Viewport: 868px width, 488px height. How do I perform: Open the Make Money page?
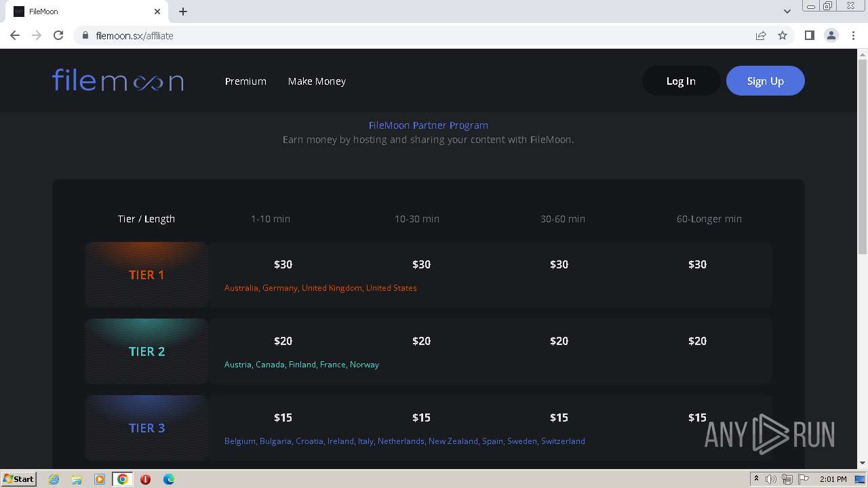tap(317, 81)
